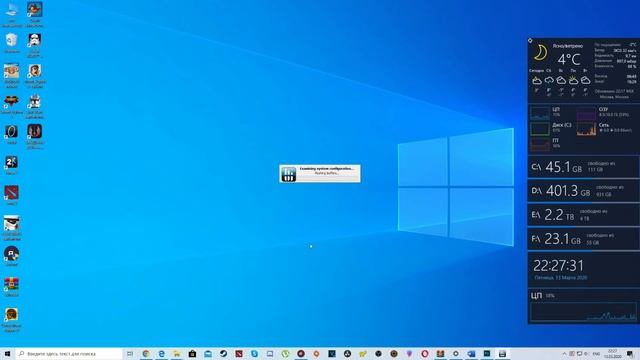
Task: Launch Steam from the taskbar
Action: click(x=223, y=353)
